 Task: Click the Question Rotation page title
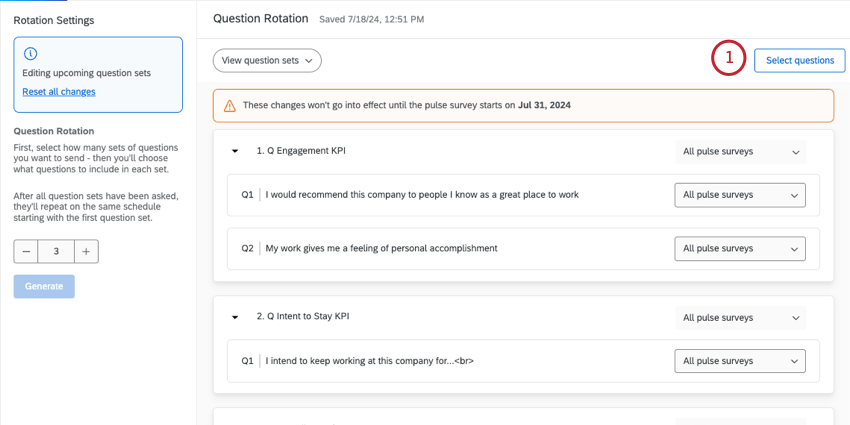tap(260, 19)
